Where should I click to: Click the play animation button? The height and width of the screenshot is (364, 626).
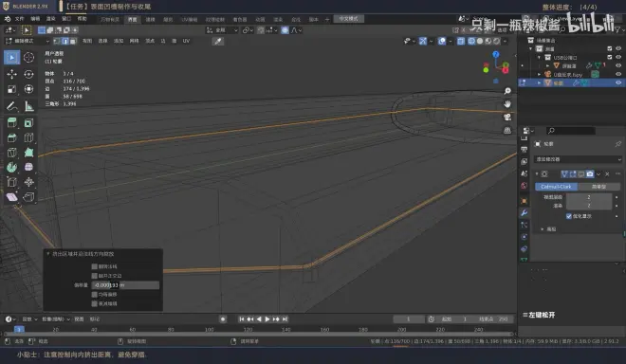267,318
